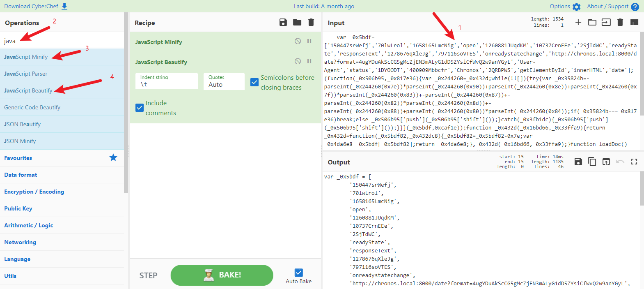Expand the Arithmetic / Logic category

(x=62, y=225)
